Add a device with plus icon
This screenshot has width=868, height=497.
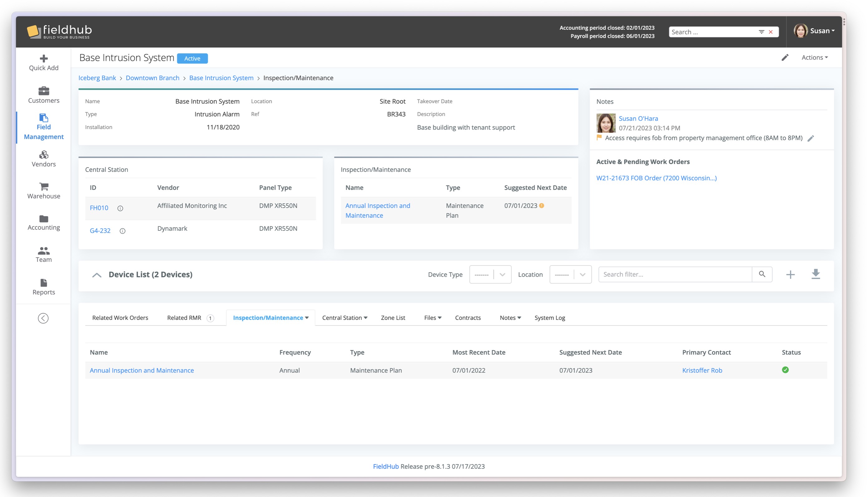point(790,274)
